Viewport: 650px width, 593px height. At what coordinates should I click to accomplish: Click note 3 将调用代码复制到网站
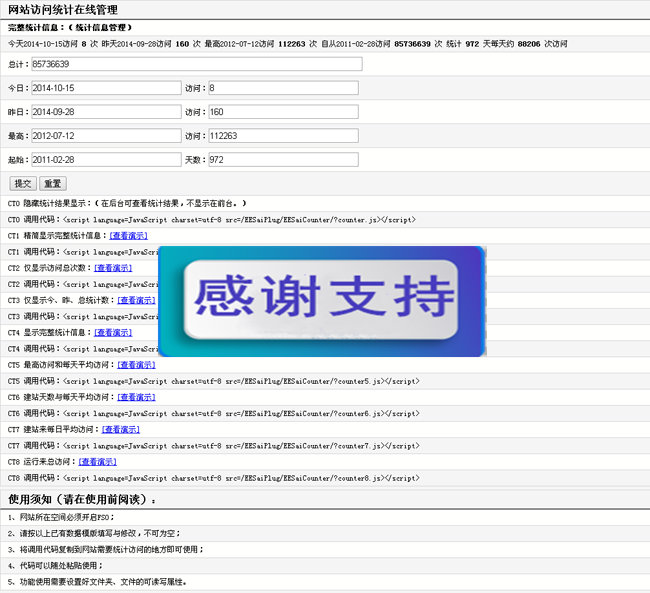click(106, 550)
